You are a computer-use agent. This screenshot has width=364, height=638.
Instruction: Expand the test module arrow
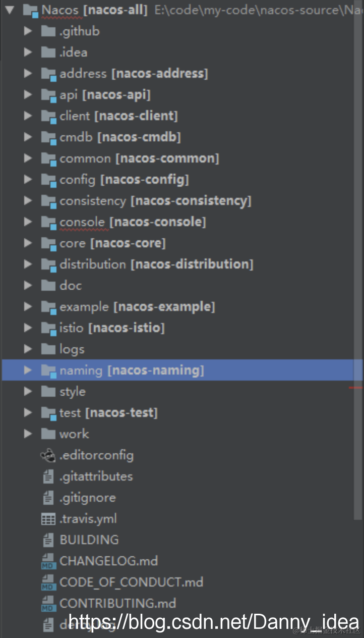pyautogui.click(x=28, y=412)
